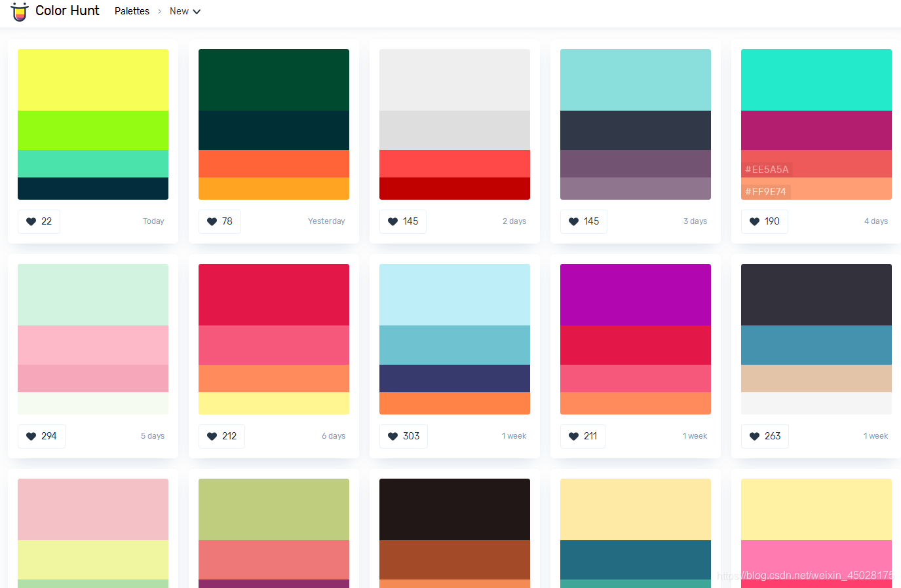Like the palette with 211 likes
Viewport: 901px width, 588px height.
pyautogui.click(x=583, y=436)
